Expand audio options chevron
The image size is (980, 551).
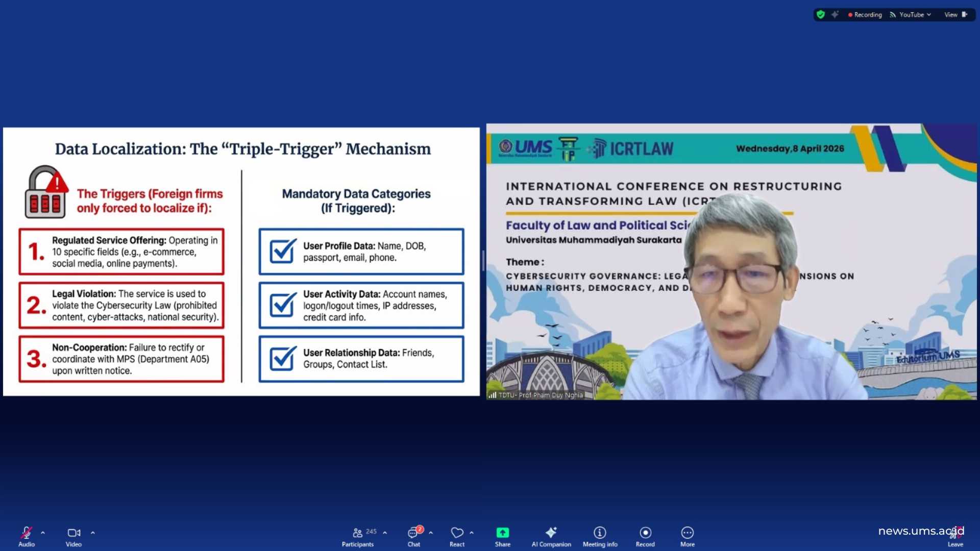(x=43, y=533)
